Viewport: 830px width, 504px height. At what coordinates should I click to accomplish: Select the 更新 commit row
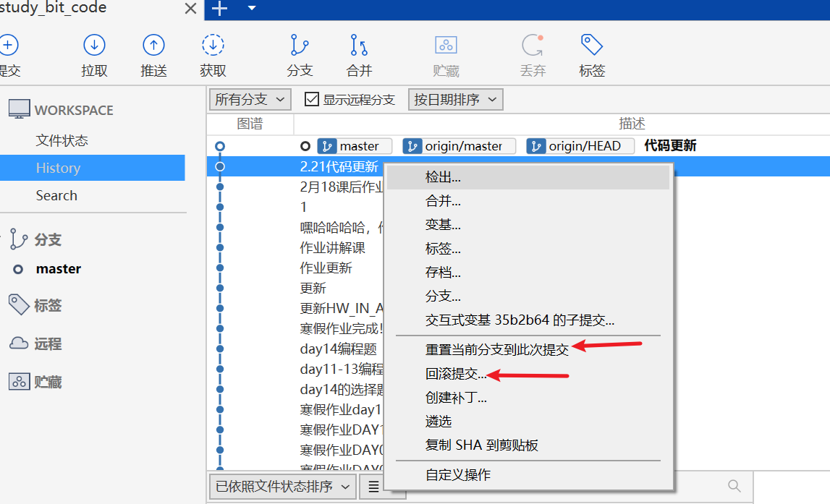coord(313,289)
